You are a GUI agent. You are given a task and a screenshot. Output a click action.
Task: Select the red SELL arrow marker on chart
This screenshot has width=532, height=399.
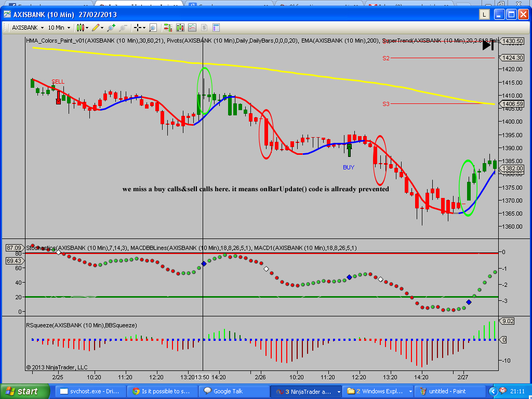58,97
